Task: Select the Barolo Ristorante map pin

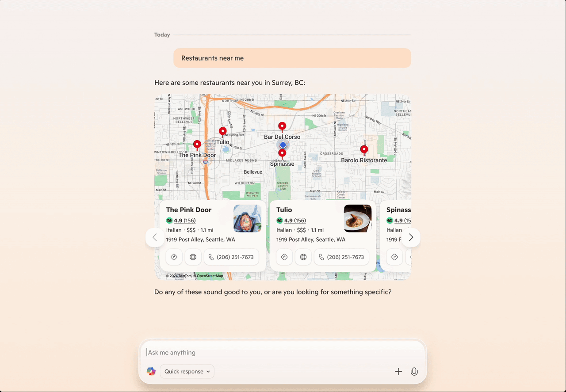Action: click(x=364, y=150)
